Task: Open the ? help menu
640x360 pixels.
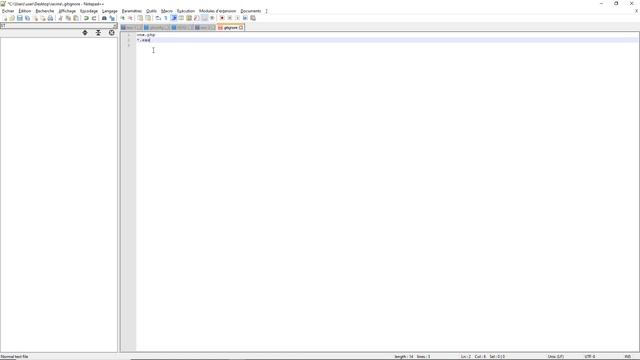Action: [267, 11]
